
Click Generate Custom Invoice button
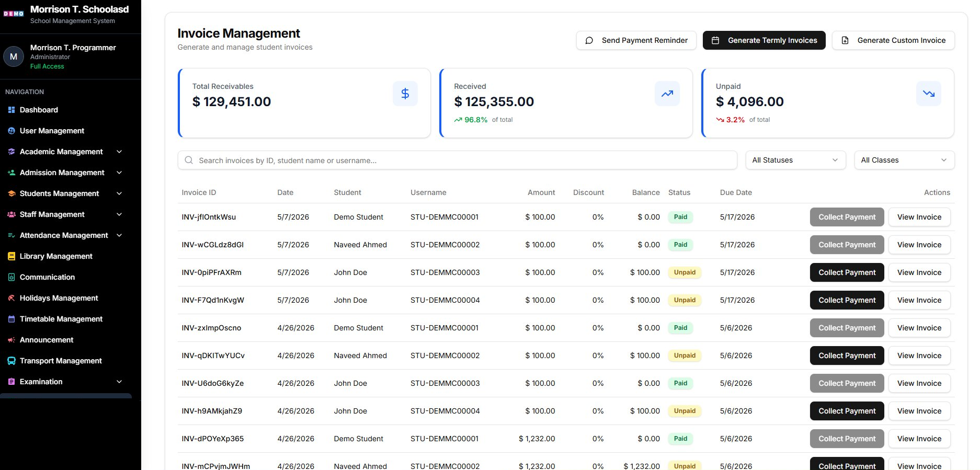pos(893,40)
